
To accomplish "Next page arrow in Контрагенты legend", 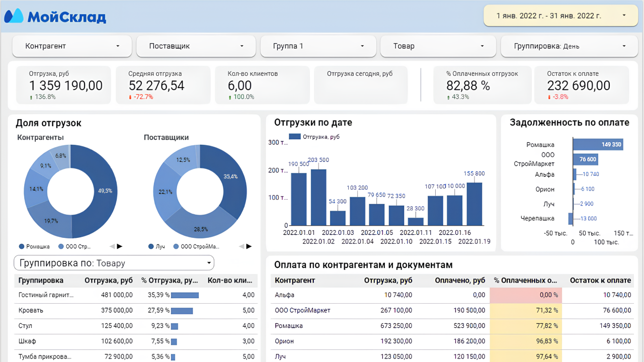I will click(x=120, y=246).
